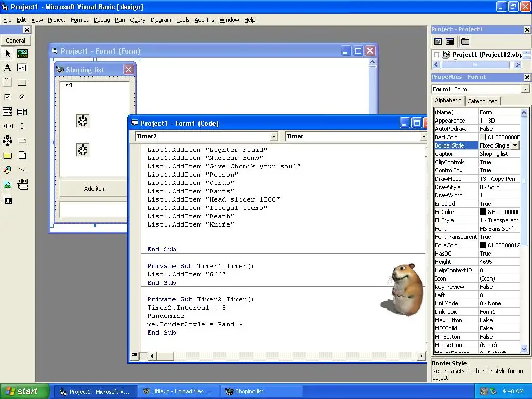Click the FillColor black swatch
The image size is (532, 399).
[x=483, y=212]
